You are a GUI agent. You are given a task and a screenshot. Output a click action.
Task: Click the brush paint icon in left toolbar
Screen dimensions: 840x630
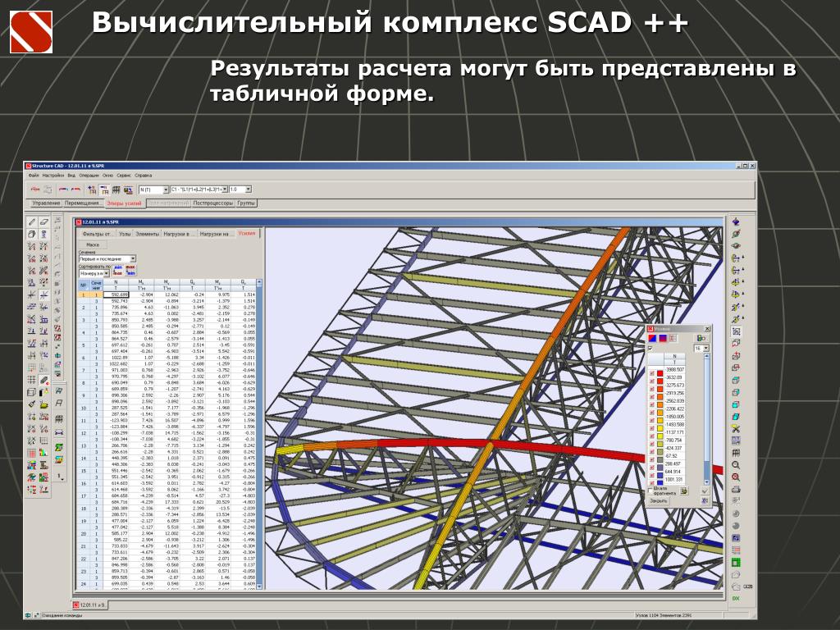(x=32, y=404)
